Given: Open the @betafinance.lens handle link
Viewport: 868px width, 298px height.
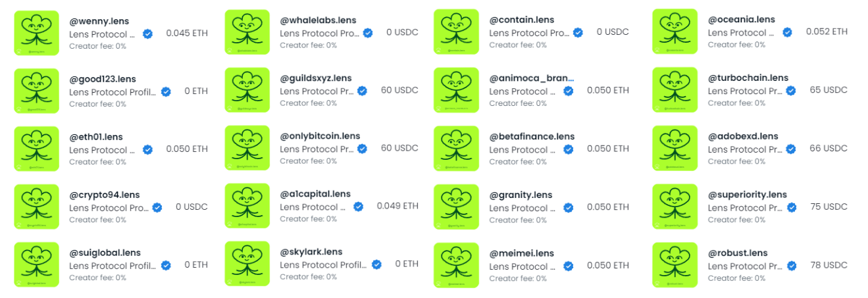Looking at the screenshot, I should pos(532,137).
